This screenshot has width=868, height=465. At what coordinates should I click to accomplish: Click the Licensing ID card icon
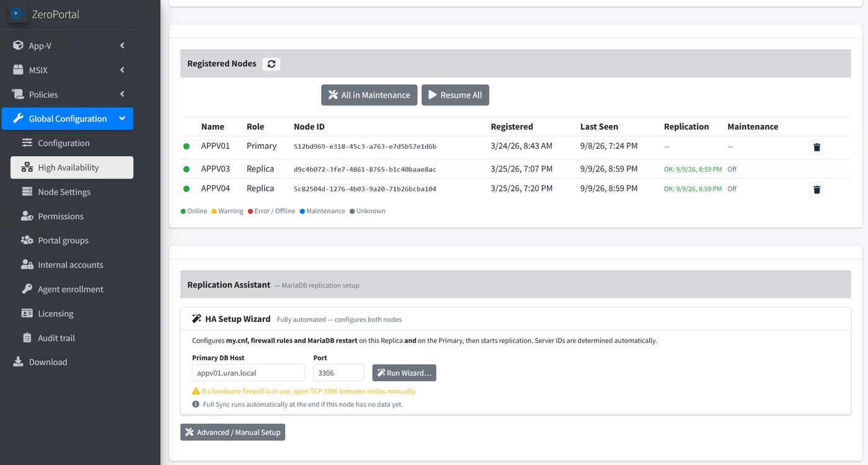pos(27,313)
